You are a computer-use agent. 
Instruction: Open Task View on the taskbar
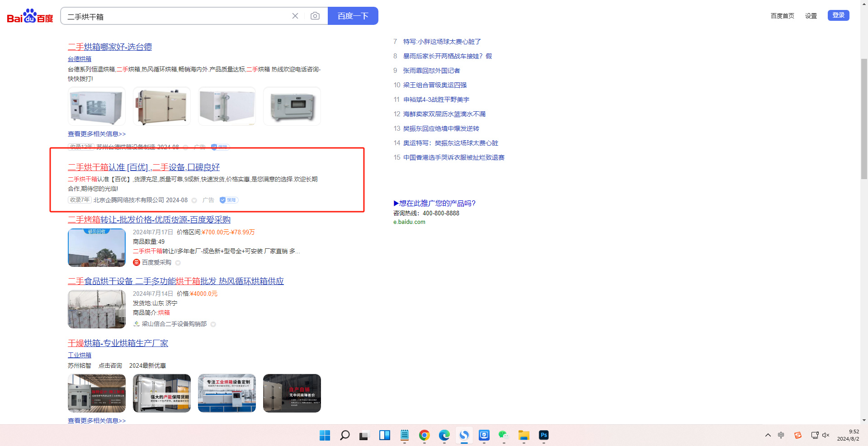tap(364, 435)
